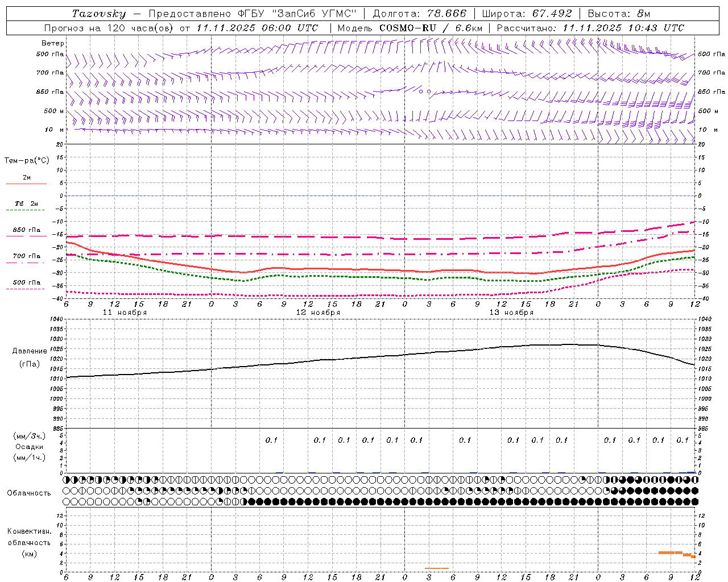This screenshot has width=728, height=582.
Task: Click the Td 2м dew point legend entry
Action: tap(26, 203)
